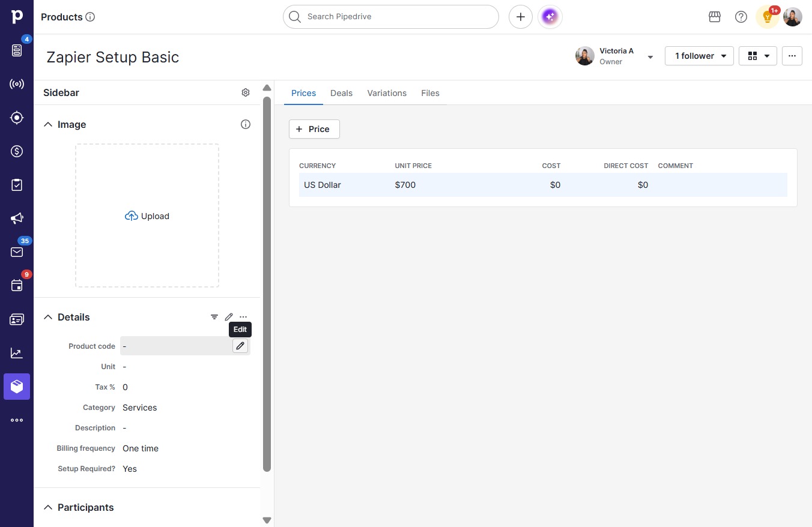Click the sidebar scroll up arrow
The height and width of the screenshot is (527, 812).
click(267, 88)
